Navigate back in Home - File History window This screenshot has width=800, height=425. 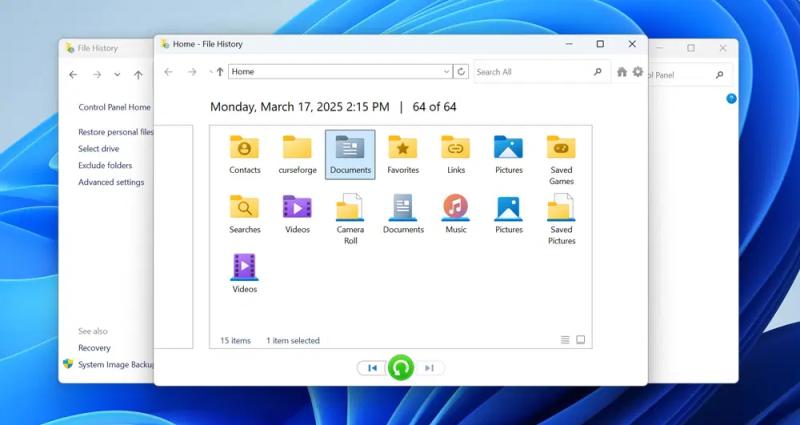168,72
